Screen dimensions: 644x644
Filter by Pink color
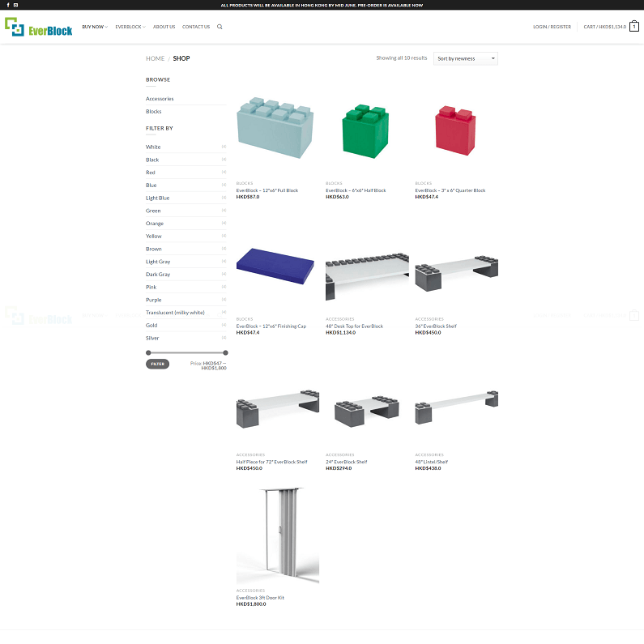click(x=151, y=287)
